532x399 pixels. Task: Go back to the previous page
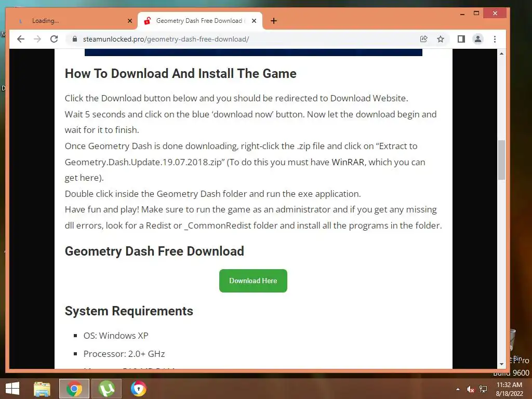(21, 39)
